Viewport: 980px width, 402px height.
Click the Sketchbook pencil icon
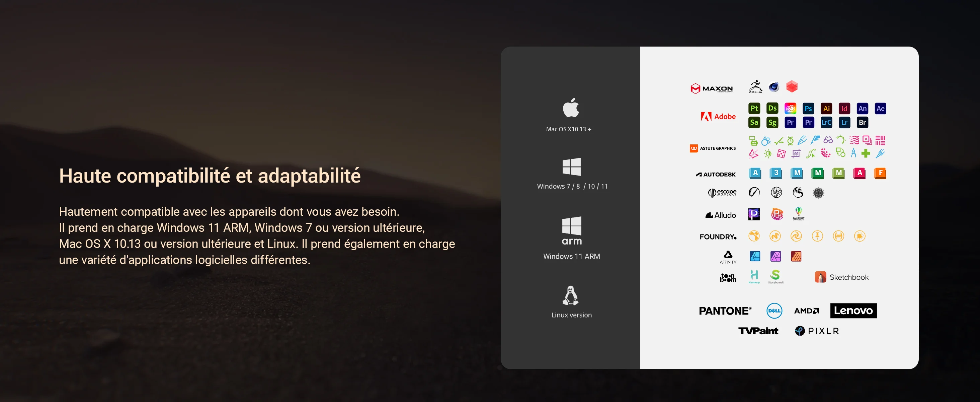pyautogui.click(x=820, y=277)
